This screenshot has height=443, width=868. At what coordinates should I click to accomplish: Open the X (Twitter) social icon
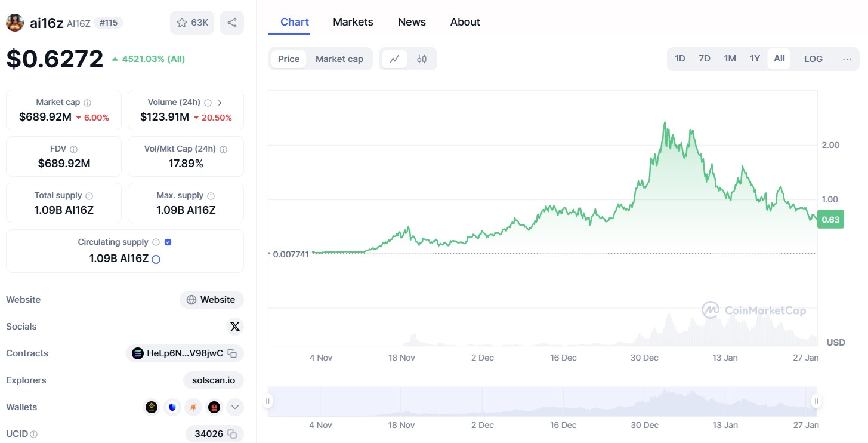point(234,327)
